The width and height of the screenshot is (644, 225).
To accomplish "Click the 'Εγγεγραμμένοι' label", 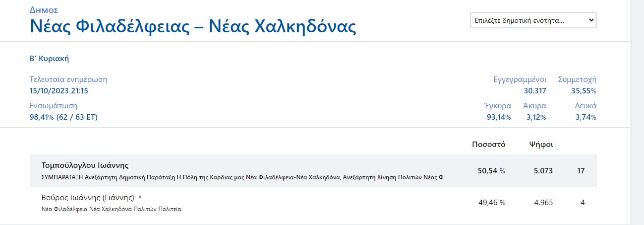I will coord(520,79).
